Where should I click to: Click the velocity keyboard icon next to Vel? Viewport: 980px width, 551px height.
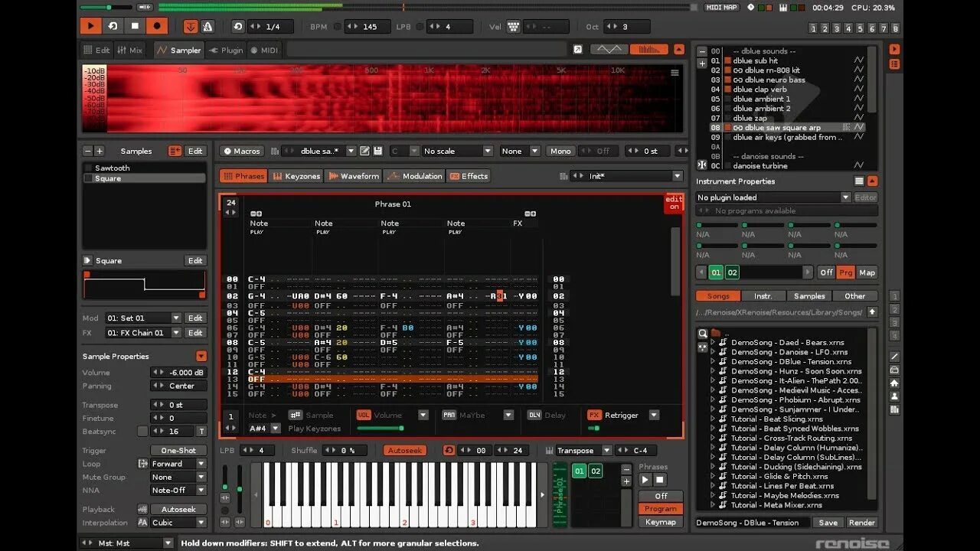click(514, 27)
